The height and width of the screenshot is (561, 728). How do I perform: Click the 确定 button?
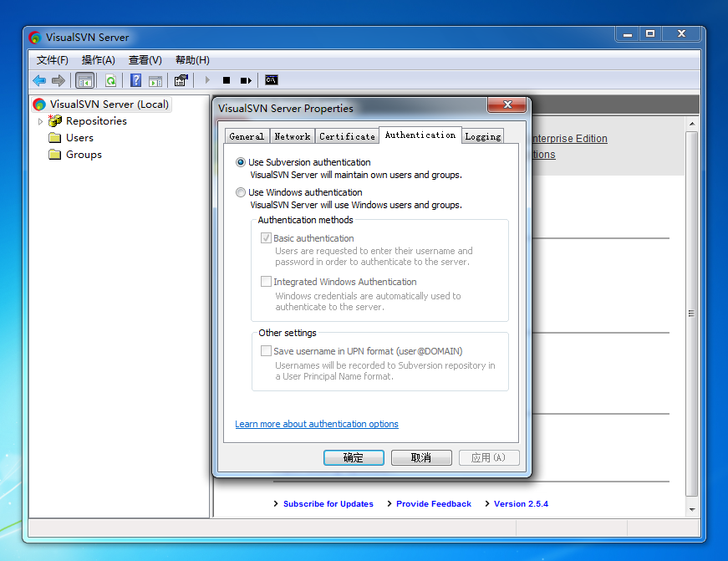(354, 457)
